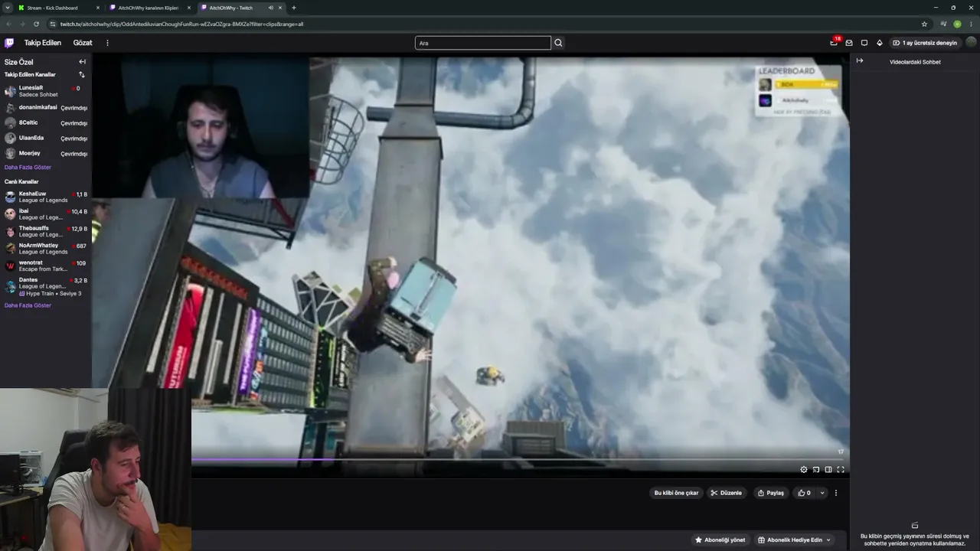Open clip more options menu
980x551 pixels.
836,493
